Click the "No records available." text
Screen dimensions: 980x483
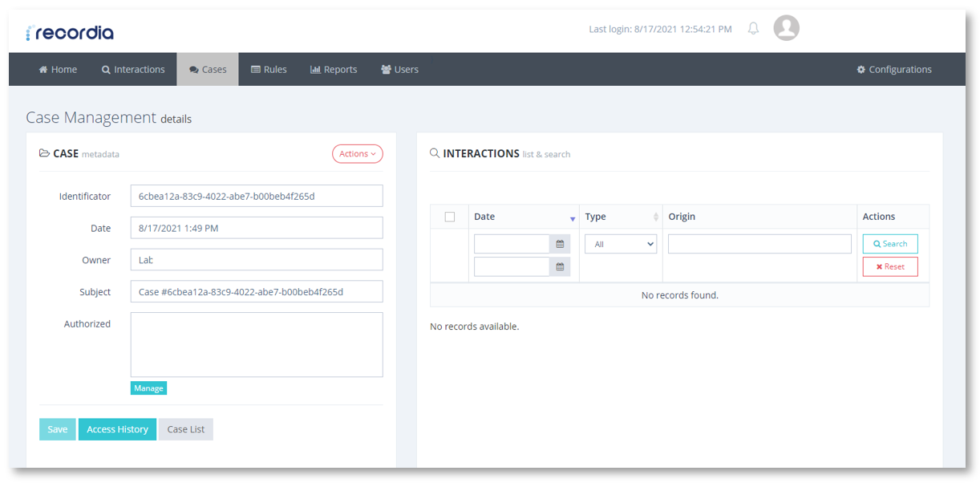(475, 327)
